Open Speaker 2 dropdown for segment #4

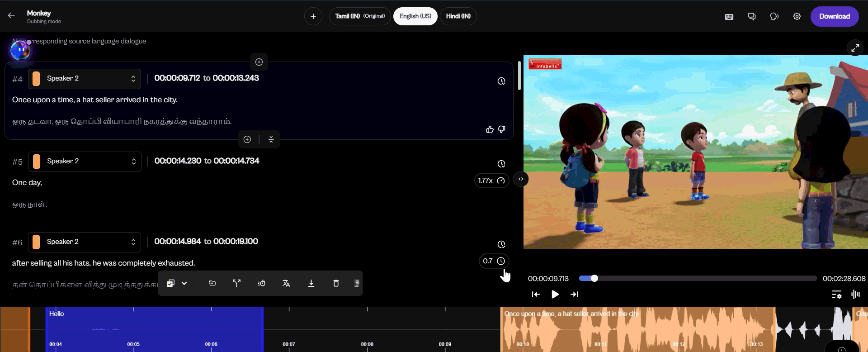pyautogui.click(x=85, y=79)
